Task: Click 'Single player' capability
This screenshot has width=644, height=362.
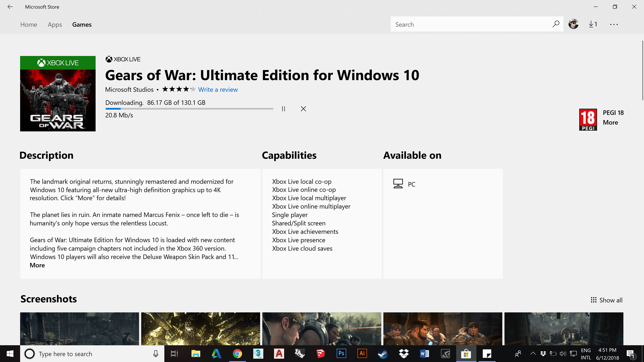Action: click(290, 215)
